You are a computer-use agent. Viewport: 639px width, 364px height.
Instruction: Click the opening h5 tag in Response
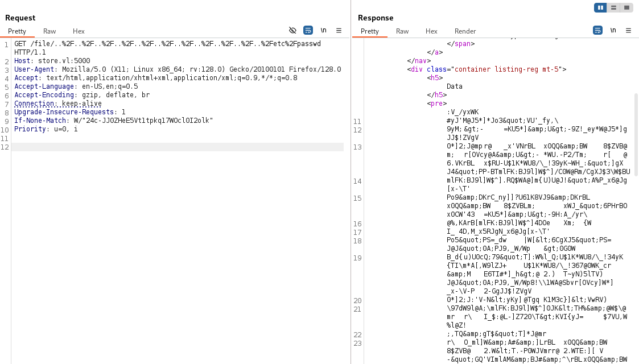[x=435, y=78]
